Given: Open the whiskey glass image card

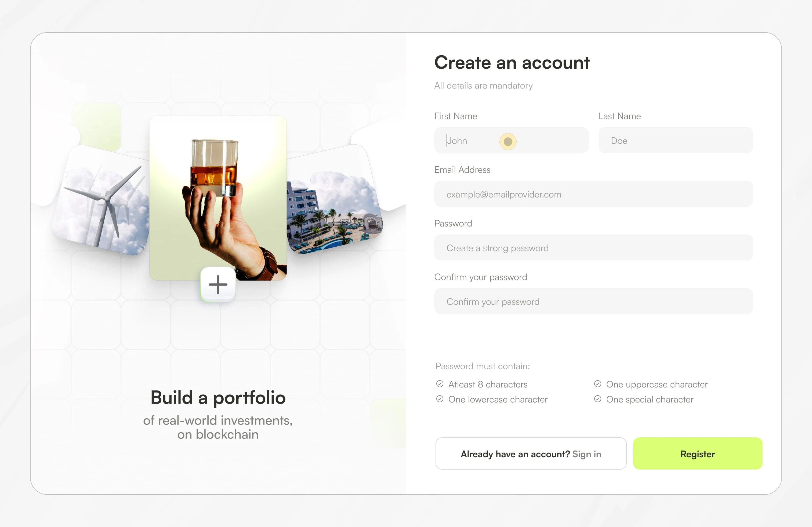Looking at the screenshot, I should click(218, 198).
